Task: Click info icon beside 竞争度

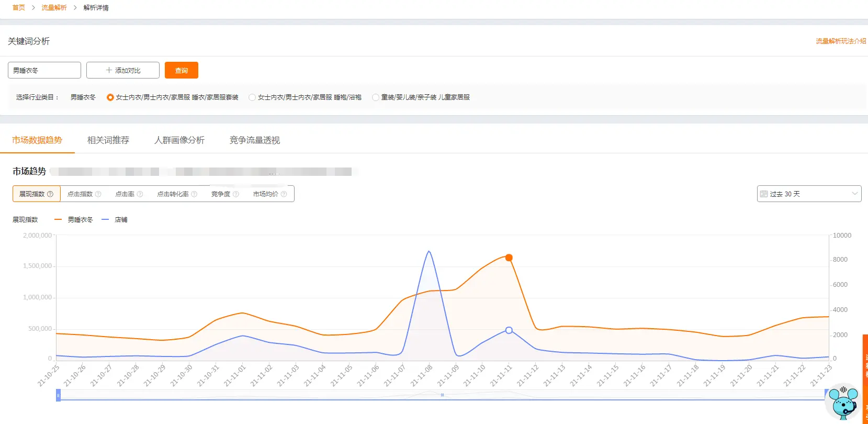Action: [236, 194]
